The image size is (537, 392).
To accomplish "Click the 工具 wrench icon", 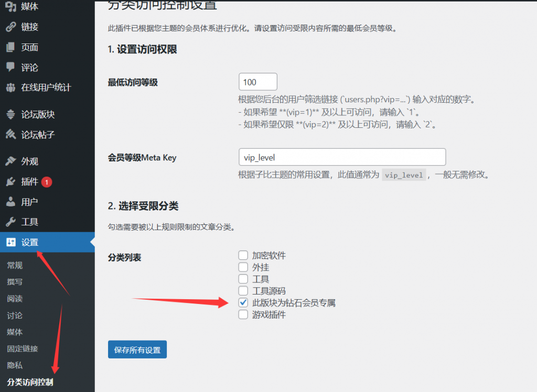I will pos(10,222).
